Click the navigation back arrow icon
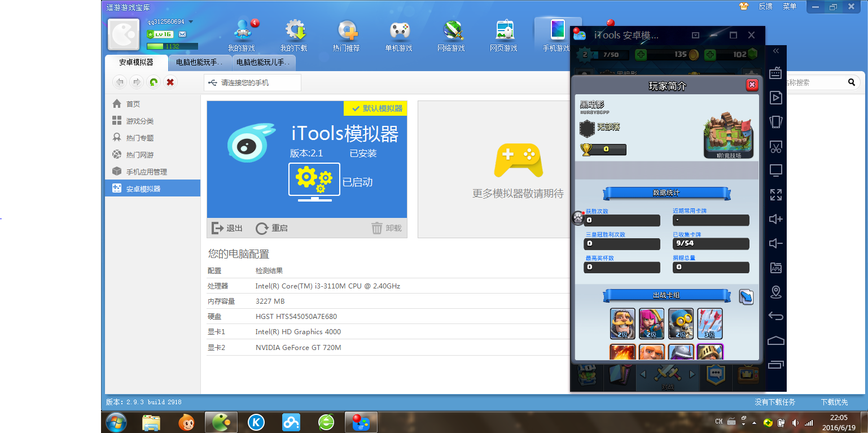This screenshot has height=433, width=868. (119, 82)
